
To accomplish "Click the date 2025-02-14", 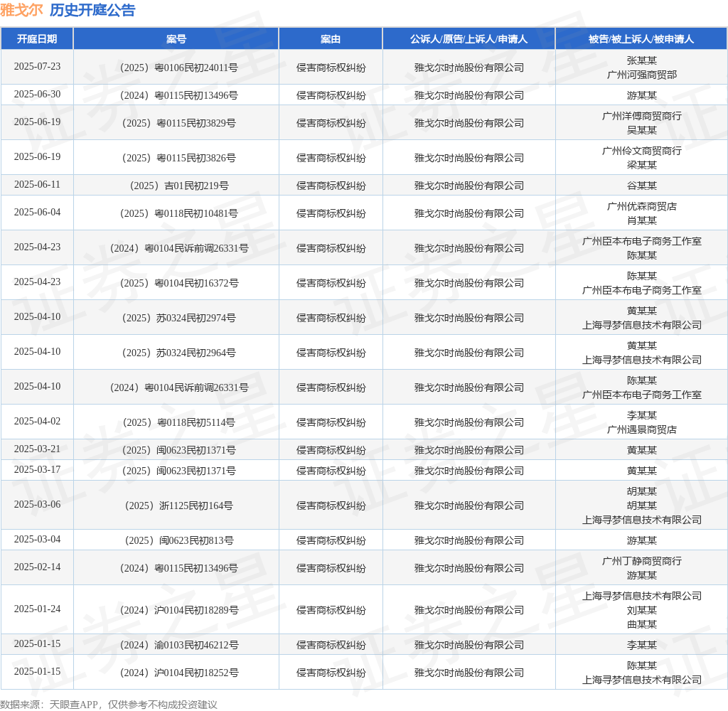I will click(x=37, y=567).
